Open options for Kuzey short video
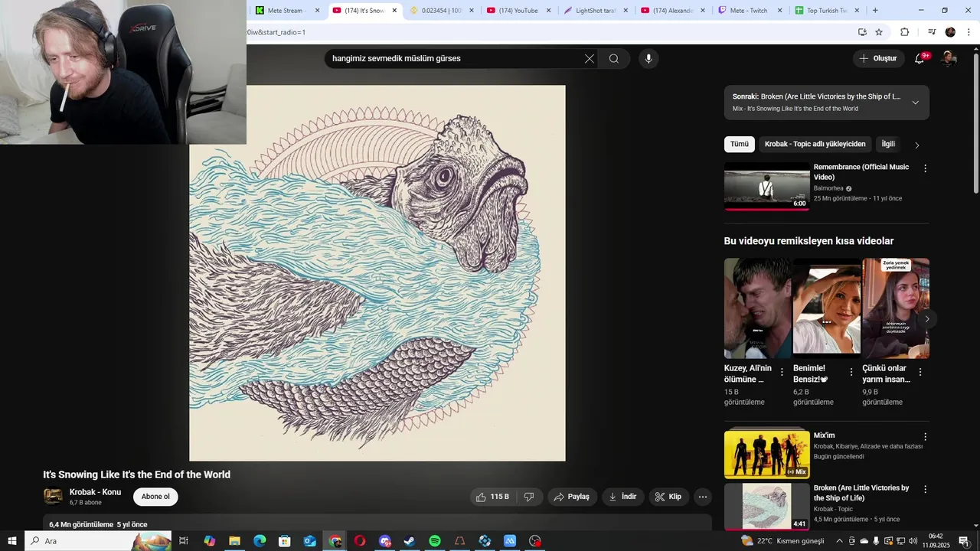The image size is (980, 551). click(782, 372)
